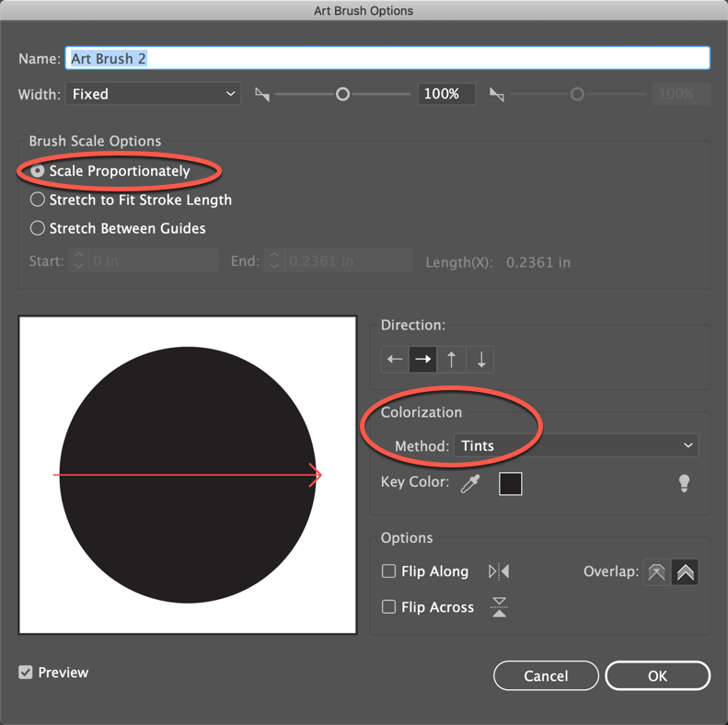Click the Flip Across mirror icon
This screenshot has width=728, height=725.
[499, 607]
